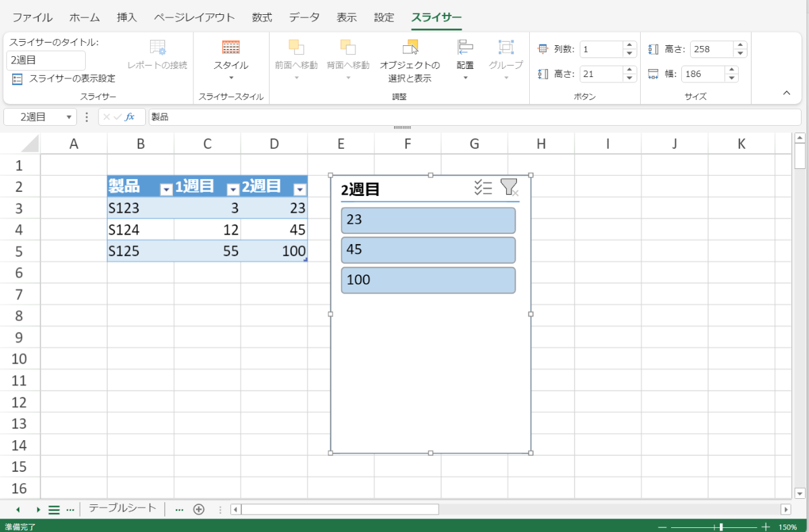The height and width of the screenshot is (532, 809).
Task: Select slicer button 100
Action: (428, 280)
